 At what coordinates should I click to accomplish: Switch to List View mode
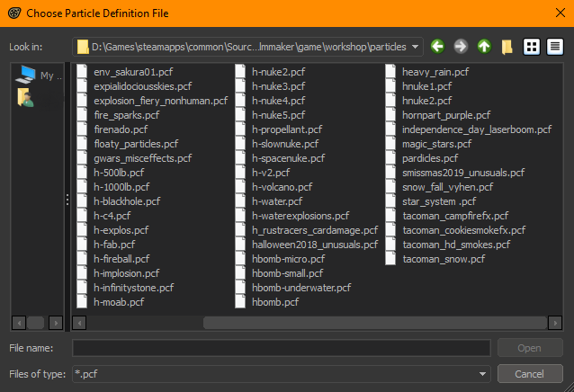click(x=532, y=47)
